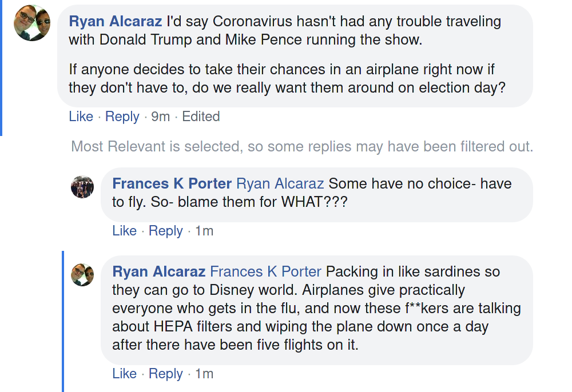The width and height of the screenshot is (572, 392).
Task: Open the 9m timestamp on the top comment
Action: (x=160, y=117)
